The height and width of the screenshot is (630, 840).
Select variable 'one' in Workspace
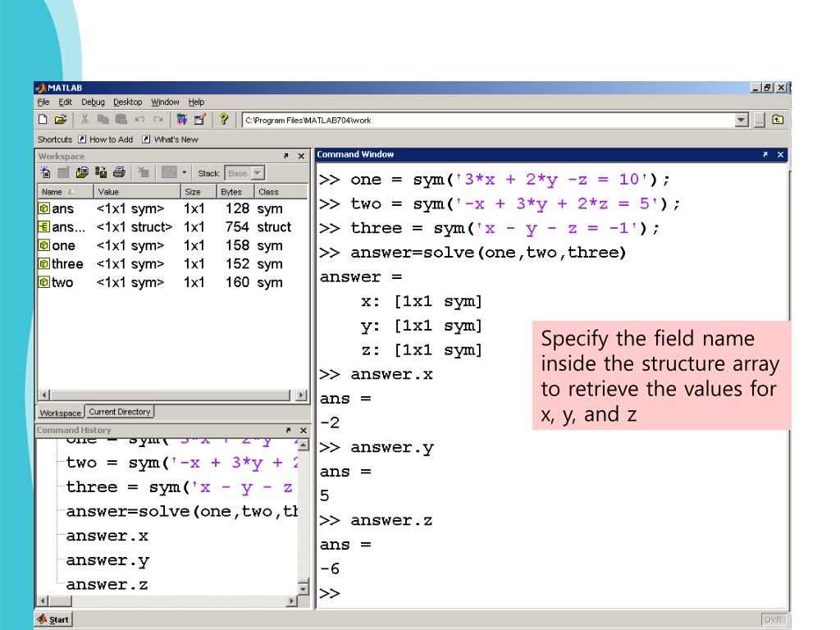coord(172,245)
